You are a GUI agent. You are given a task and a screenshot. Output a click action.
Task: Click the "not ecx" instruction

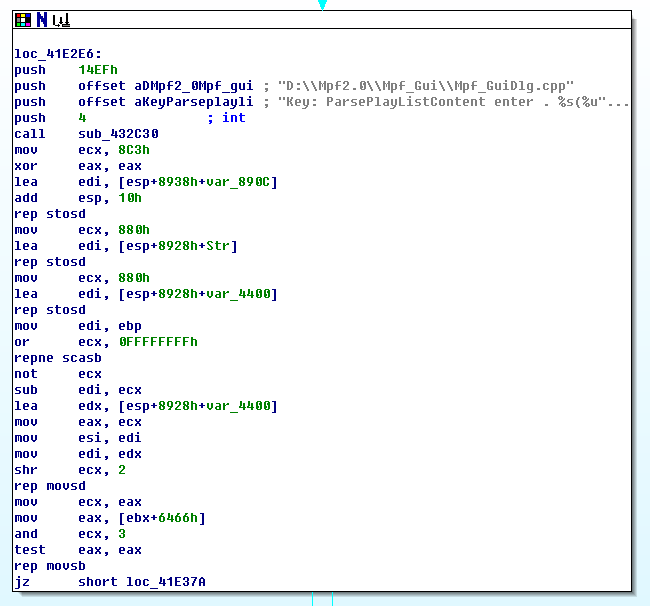pos(58,374)
